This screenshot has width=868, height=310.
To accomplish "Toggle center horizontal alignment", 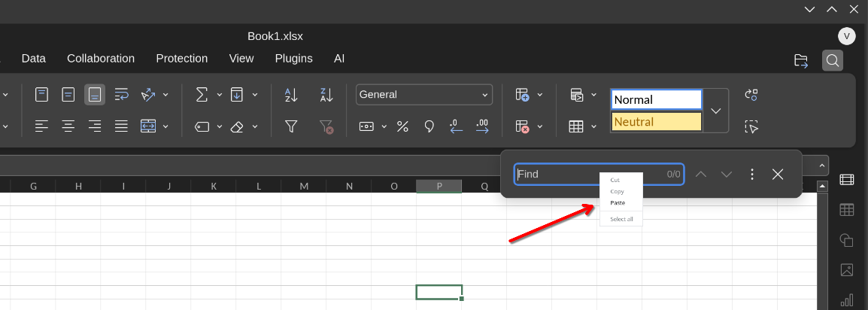I will (68, 126).
